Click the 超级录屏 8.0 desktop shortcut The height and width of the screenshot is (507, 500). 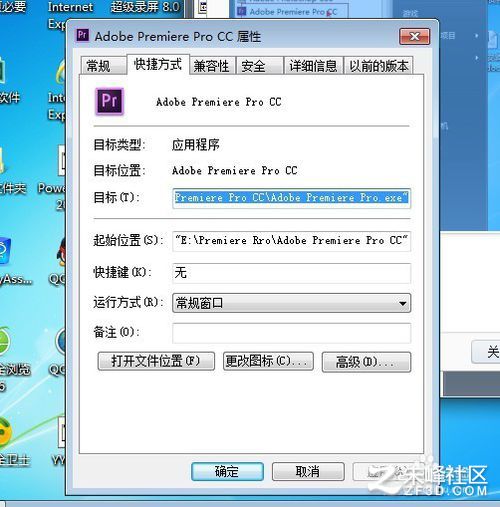point(146,7)
